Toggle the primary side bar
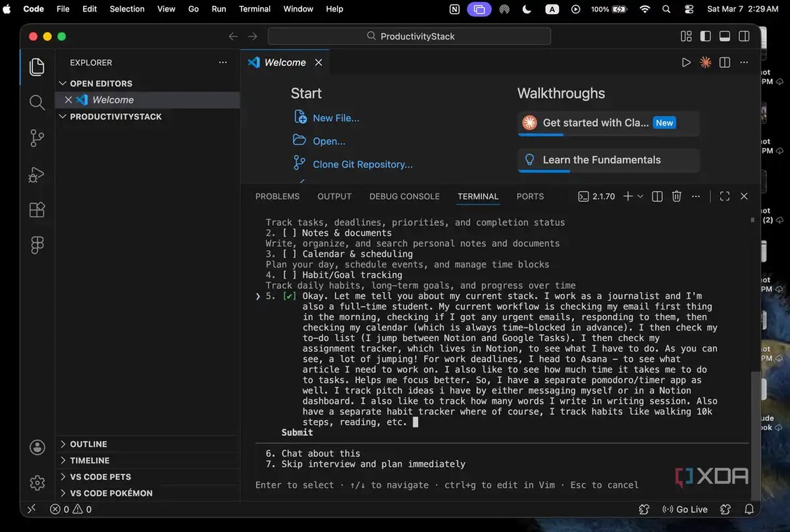The width and height of the screenshot is (790, 532). (706, 36)
